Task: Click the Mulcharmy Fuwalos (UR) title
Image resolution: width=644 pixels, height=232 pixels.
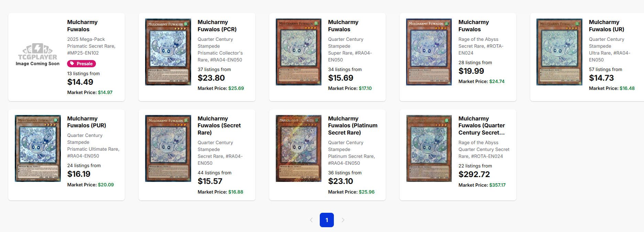Action: tap(606, 26)
